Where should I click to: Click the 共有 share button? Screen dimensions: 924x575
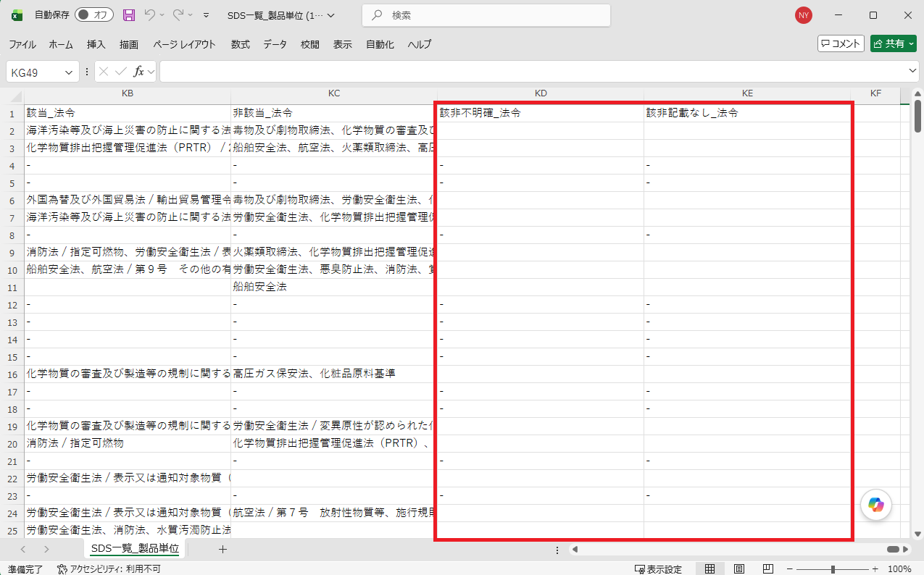(894, 43)
